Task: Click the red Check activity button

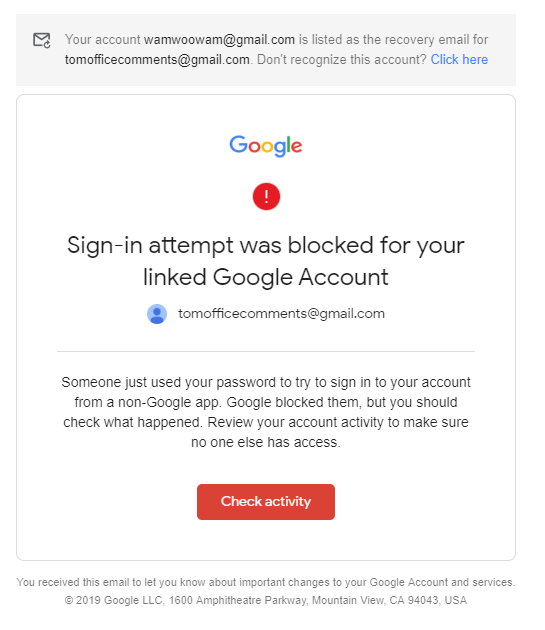Action: click(x=266, y=502)
